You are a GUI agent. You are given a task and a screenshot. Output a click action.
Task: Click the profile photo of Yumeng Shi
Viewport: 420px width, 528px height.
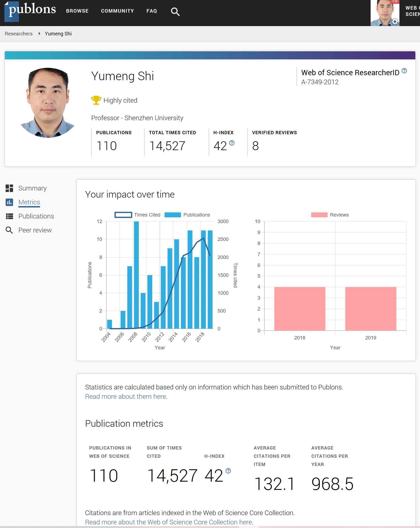tap(48, 103)
